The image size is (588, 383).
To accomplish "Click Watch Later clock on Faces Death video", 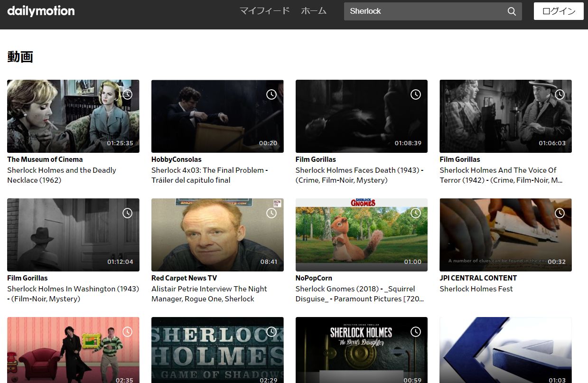I will [416, 94].
